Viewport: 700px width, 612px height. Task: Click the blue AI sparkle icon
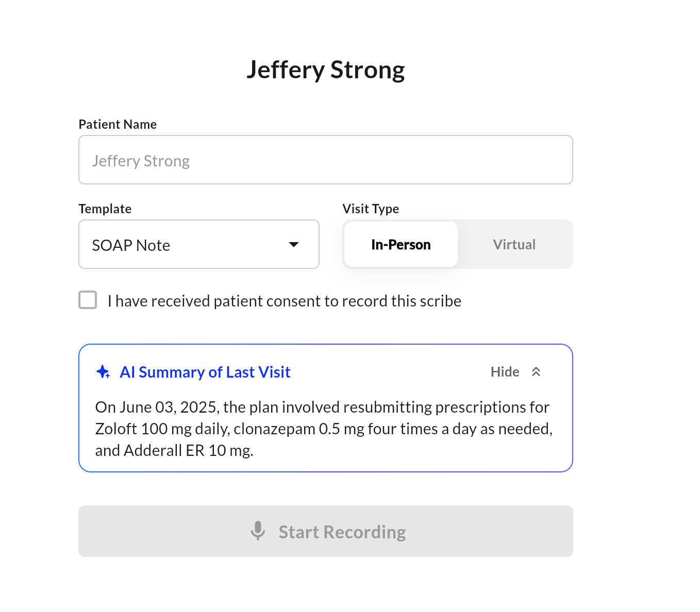click(103, 372)
